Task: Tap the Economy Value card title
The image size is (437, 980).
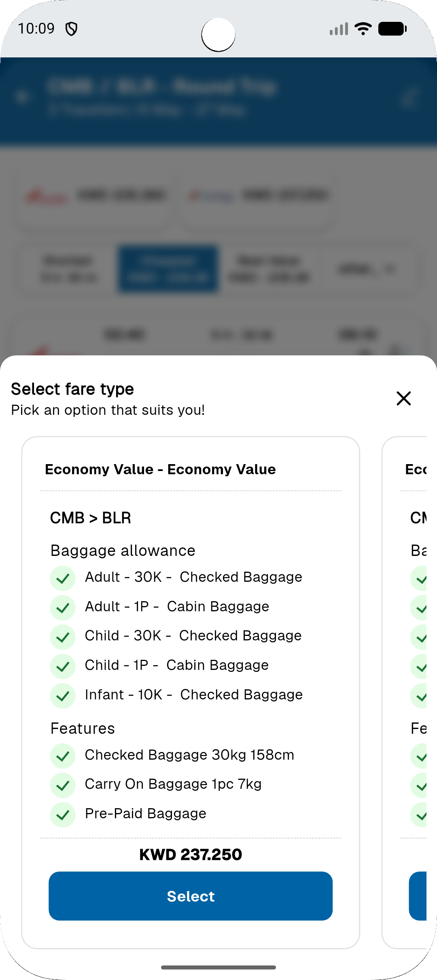Action: pyautogui.click(x=160, y=469)
